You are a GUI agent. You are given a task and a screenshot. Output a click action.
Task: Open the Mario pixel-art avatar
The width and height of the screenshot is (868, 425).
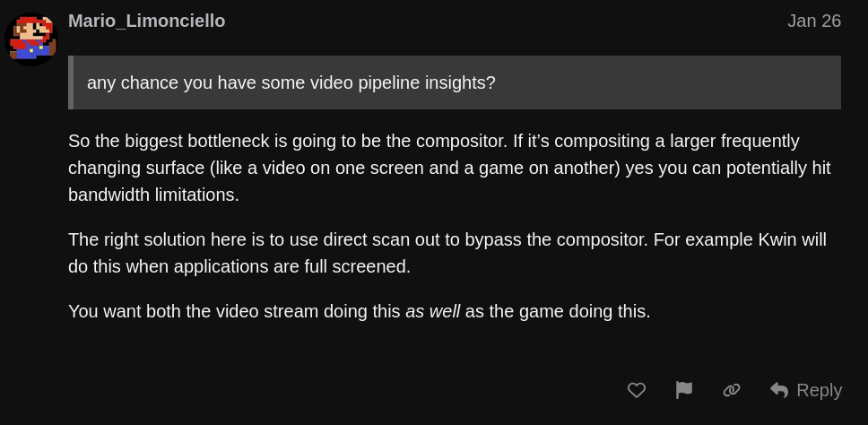pyautogui.click(x=32, y=39)
